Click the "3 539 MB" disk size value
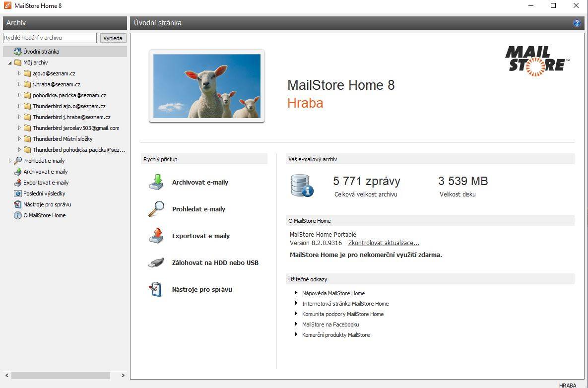 pos(463,181)
